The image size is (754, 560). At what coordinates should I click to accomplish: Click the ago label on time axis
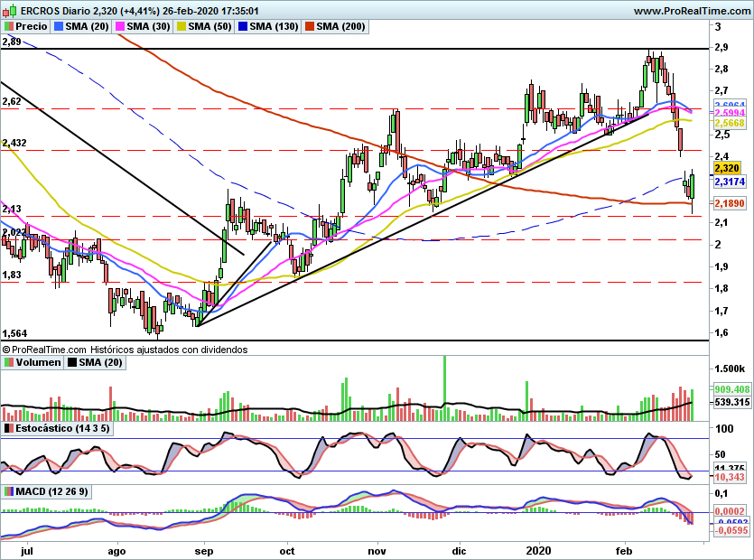[x=116, y=551]
